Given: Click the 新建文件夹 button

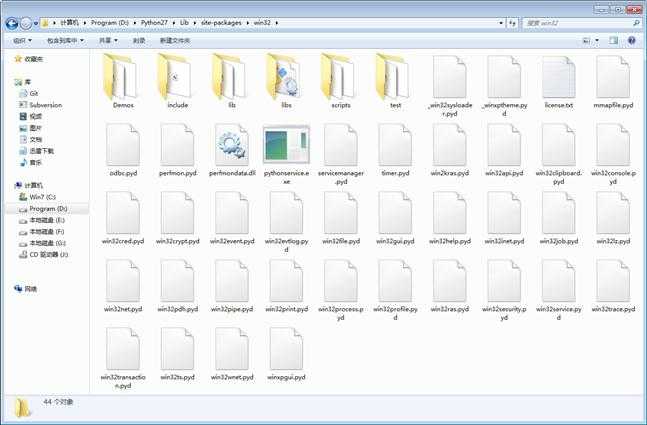Looking at the screenshot, I should pyautogui.click(x=175, y=40).
